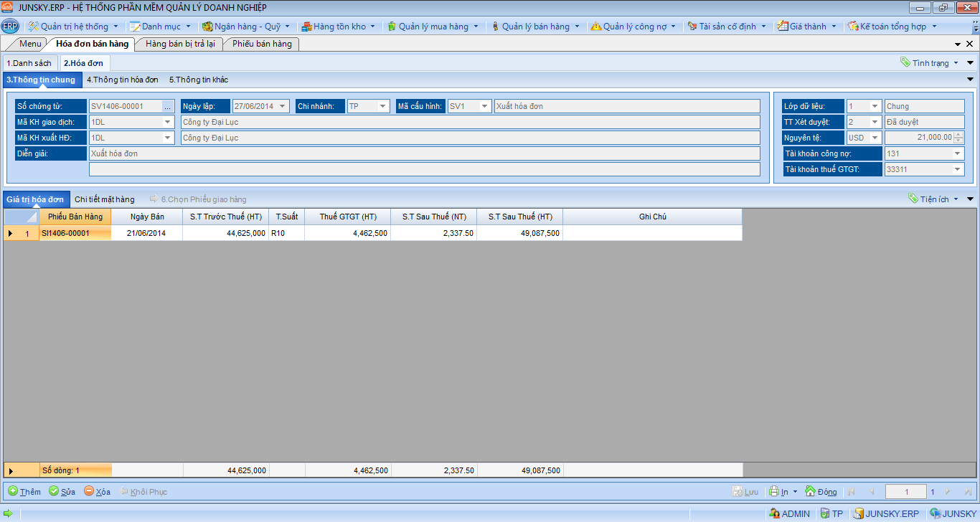Expand the Chi nhánh TP dropdown

tap(383, 106)
